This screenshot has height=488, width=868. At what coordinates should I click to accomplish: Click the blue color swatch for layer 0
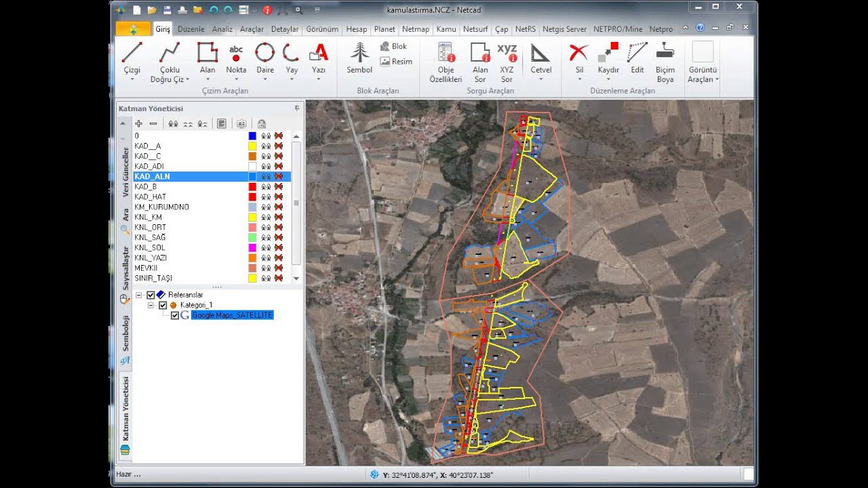click(x=252, y=136)
